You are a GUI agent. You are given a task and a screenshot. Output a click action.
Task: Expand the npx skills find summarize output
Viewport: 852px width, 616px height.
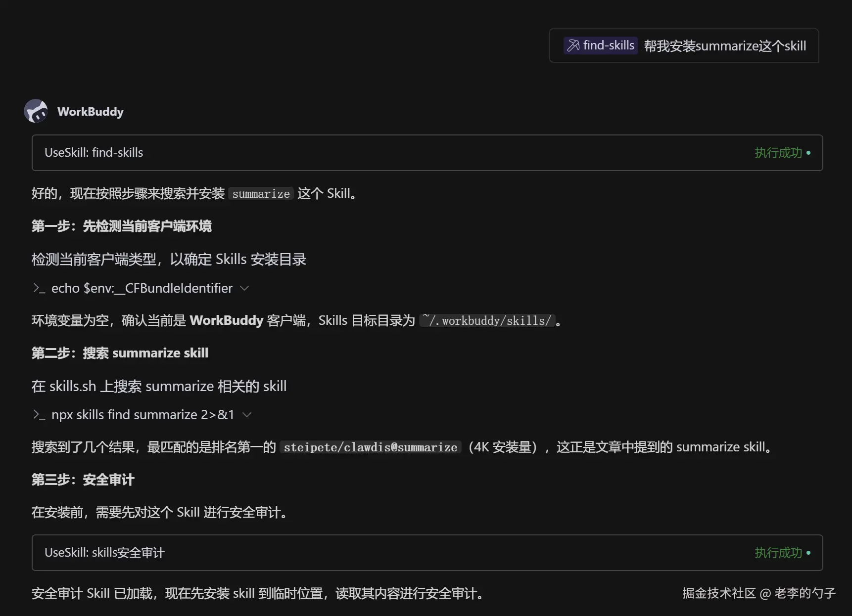tap(247, 415)
